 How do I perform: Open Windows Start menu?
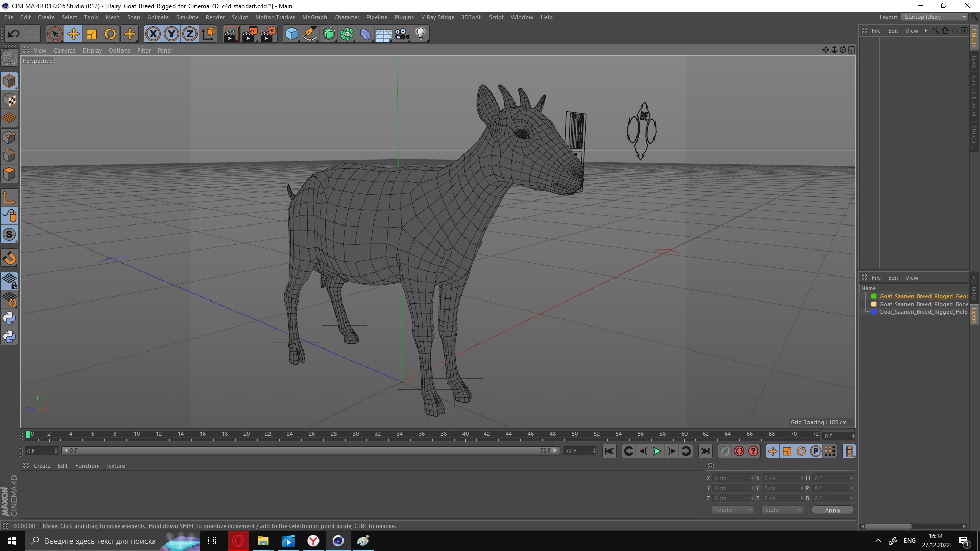(12, 541)
